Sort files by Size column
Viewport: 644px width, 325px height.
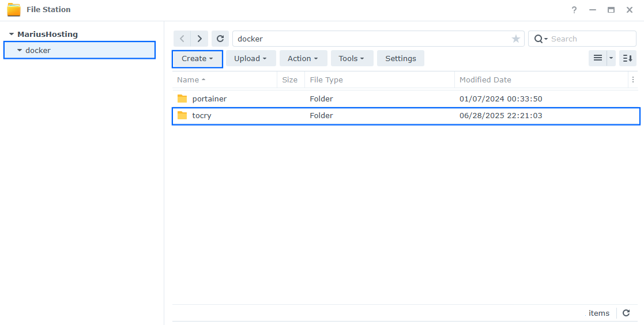pos(291,80)
